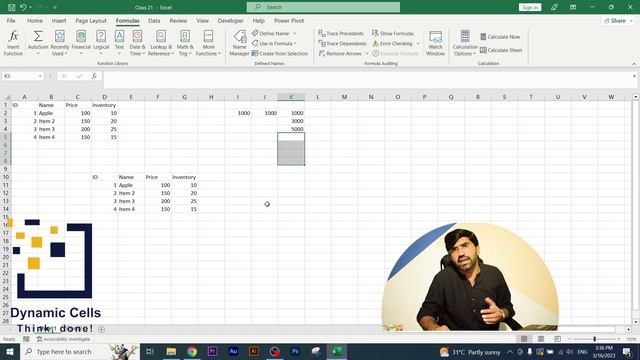Switch to the Data tab
The image size is (640, 360).
tap(154, 20)
